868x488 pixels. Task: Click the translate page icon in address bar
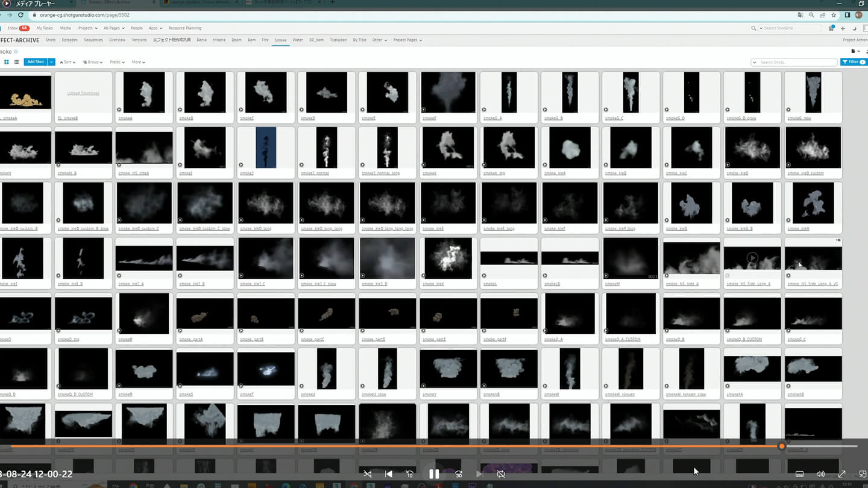800,15
